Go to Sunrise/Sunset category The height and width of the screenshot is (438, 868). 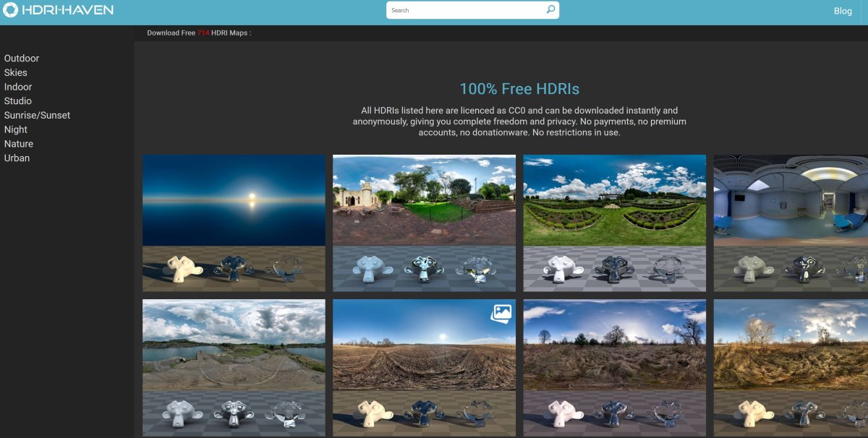(37, 116)
